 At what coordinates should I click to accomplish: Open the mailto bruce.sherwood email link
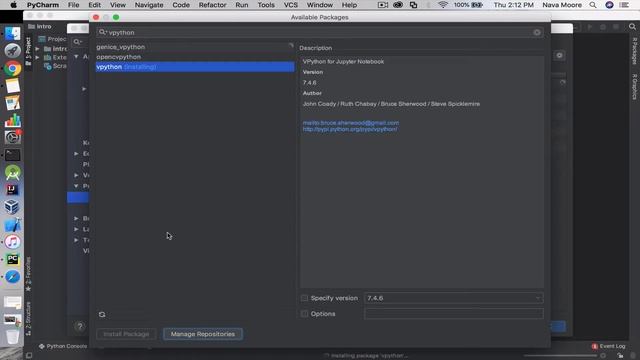pos(351,123)
